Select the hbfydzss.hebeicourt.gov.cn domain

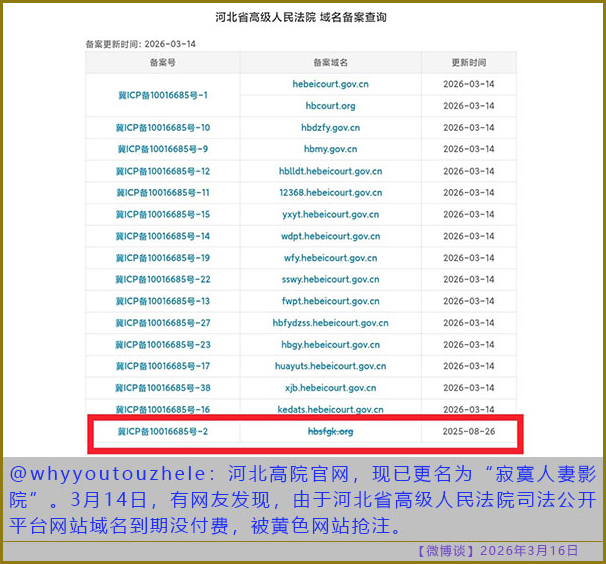[330, 323]
